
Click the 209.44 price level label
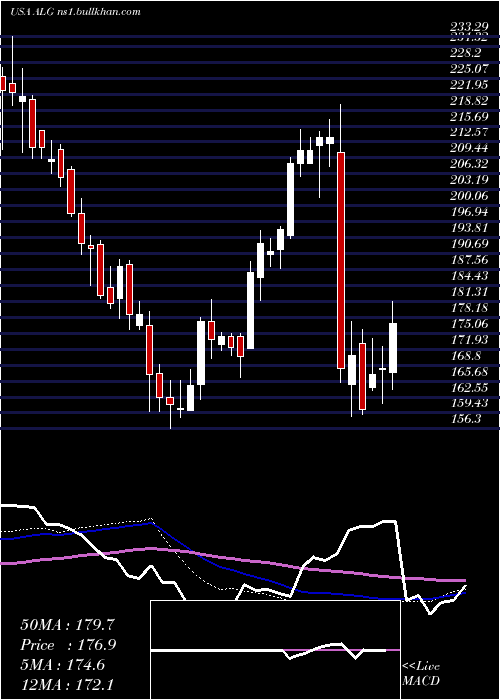[x=469, y=148]
